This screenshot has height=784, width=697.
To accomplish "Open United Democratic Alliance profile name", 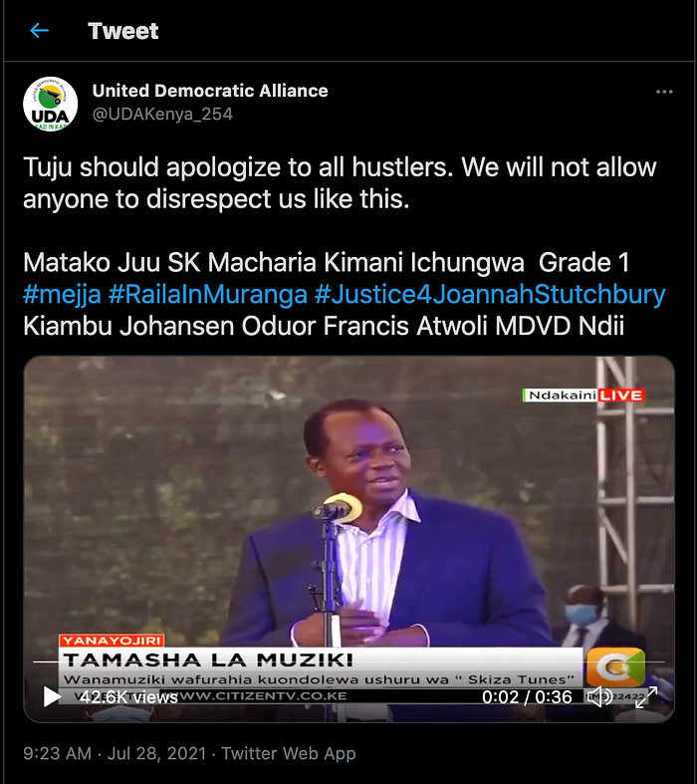I will point(210,91).
